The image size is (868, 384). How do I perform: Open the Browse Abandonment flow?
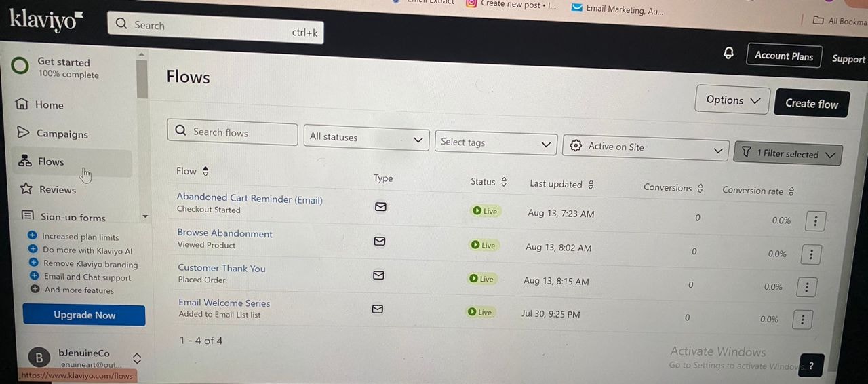[225, 233]
